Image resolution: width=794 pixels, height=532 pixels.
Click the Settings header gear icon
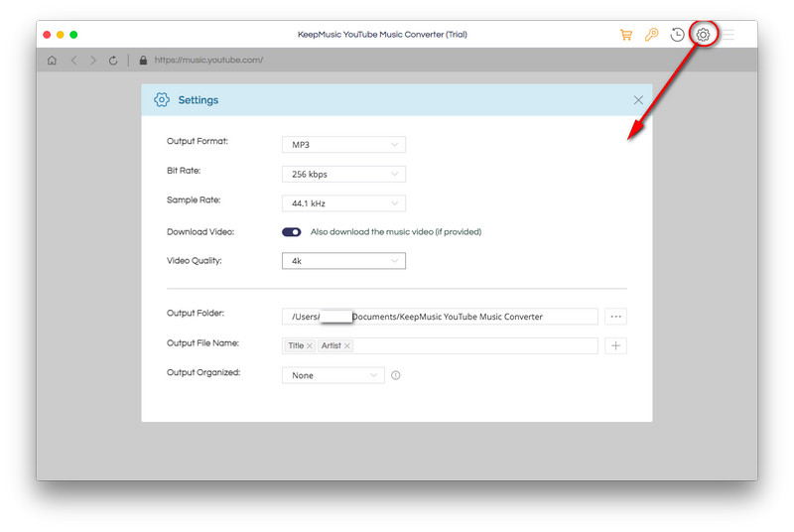(x=162, y=99)
